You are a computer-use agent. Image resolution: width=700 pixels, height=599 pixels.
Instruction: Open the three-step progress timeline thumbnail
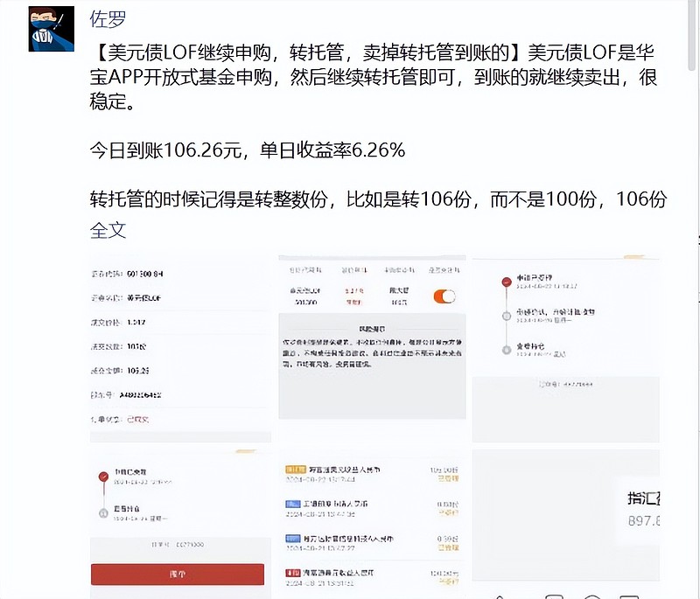(565, 349)
